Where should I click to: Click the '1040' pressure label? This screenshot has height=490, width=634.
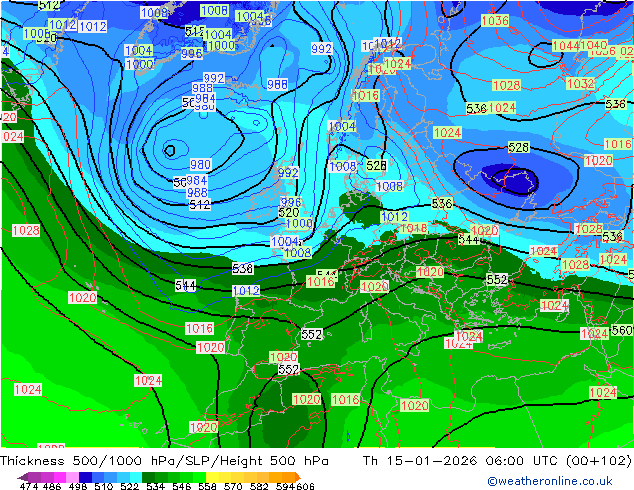[594, 45]
